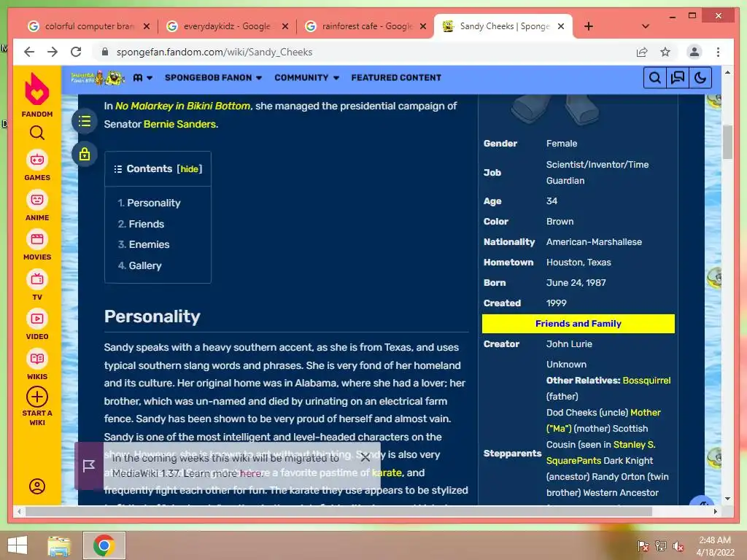The width and height of the screenshot is (747, 560).
Task: Click the page lock icon
Action: click(85, 154)
